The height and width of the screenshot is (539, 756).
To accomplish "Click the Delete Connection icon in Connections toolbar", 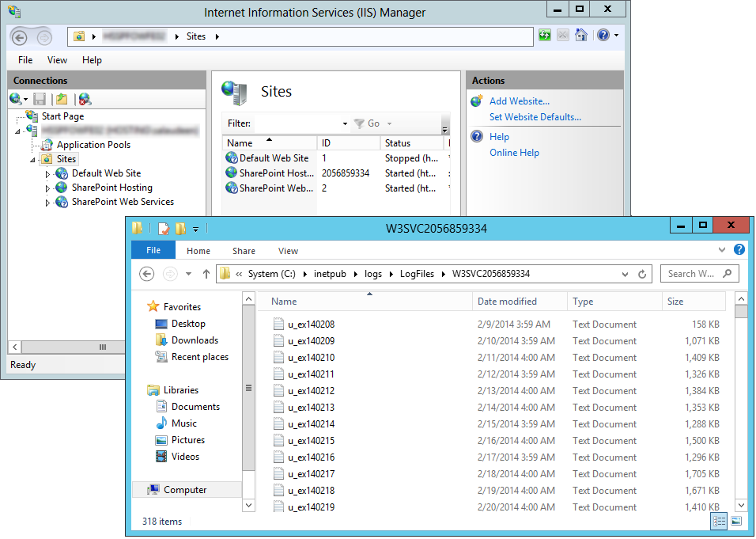I will coord(85,99).
